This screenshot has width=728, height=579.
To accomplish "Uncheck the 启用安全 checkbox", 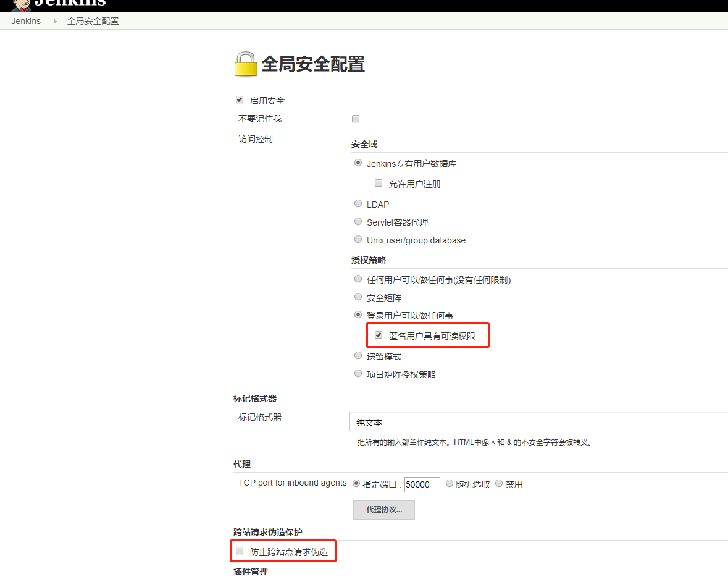I will (240, 100).
